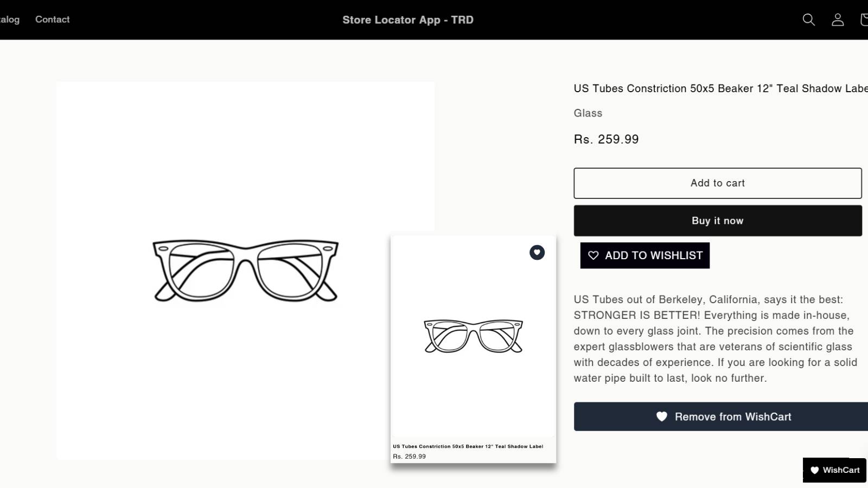Go to Store Locator App - TRD home
The image size is (868, 488).
point(408,20)
